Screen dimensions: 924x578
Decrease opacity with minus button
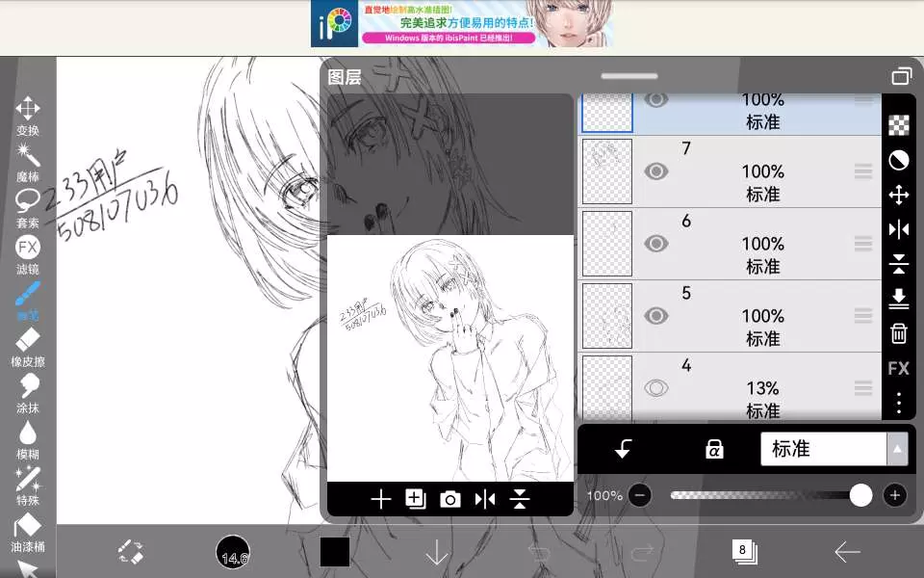coord(639,495)
